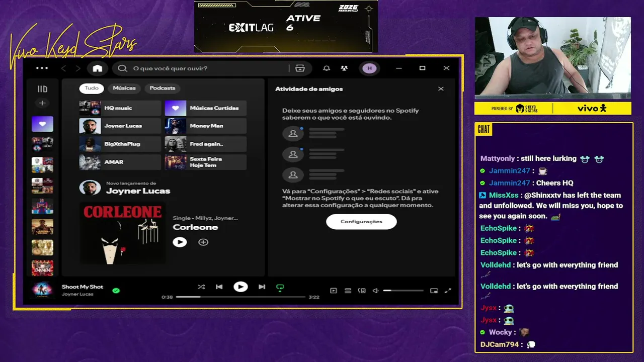Open the mini player icon
The image size is (644, 362).
(x=434, y=291)
